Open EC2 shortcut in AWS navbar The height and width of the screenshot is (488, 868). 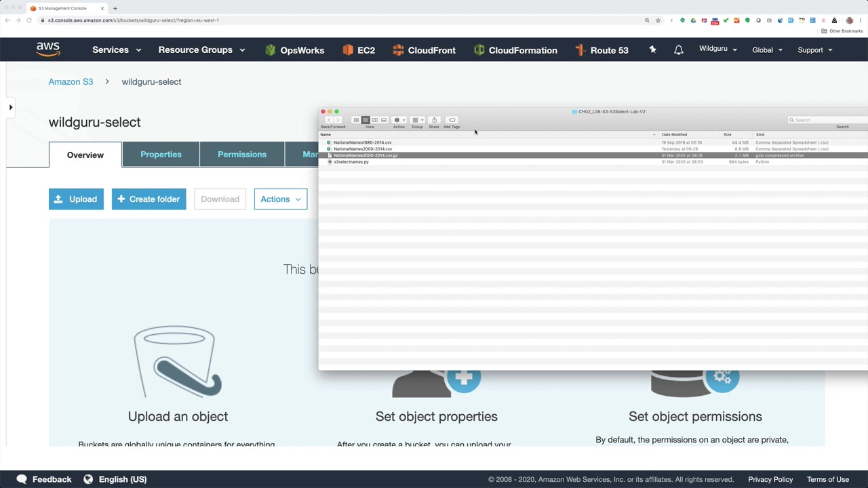[x=359, y=50]
